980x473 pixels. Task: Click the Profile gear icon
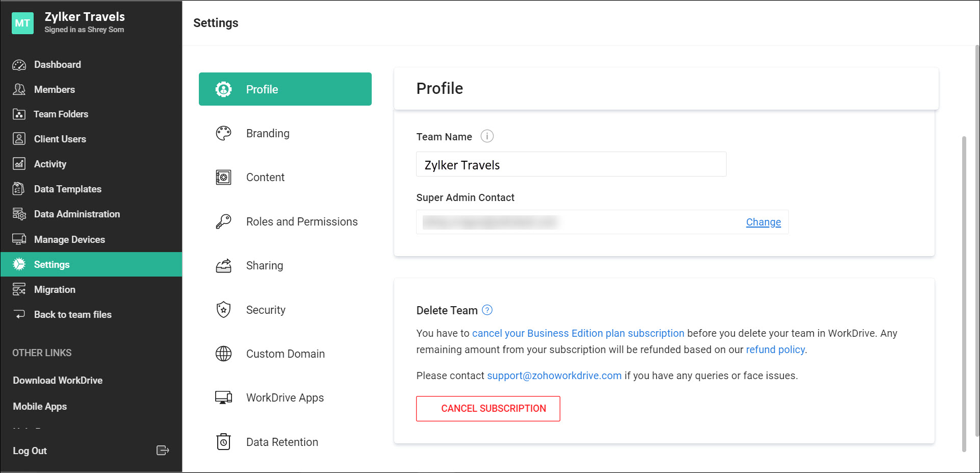point(223,89)
